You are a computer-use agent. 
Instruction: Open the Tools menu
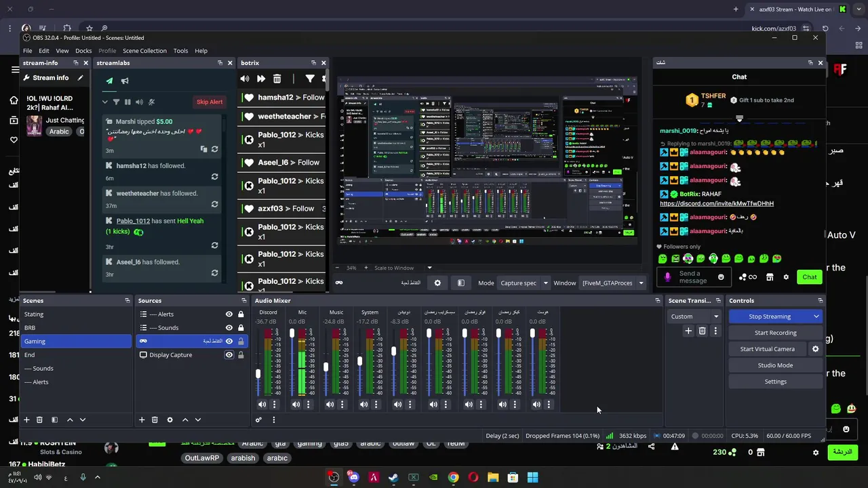pos(180,51)
